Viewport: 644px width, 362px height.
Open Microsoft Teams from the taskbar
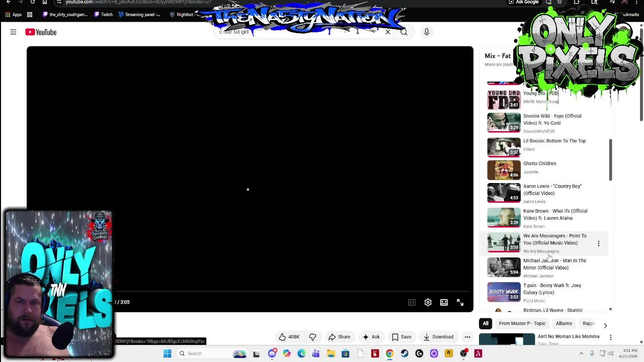[x=316, y=353]
